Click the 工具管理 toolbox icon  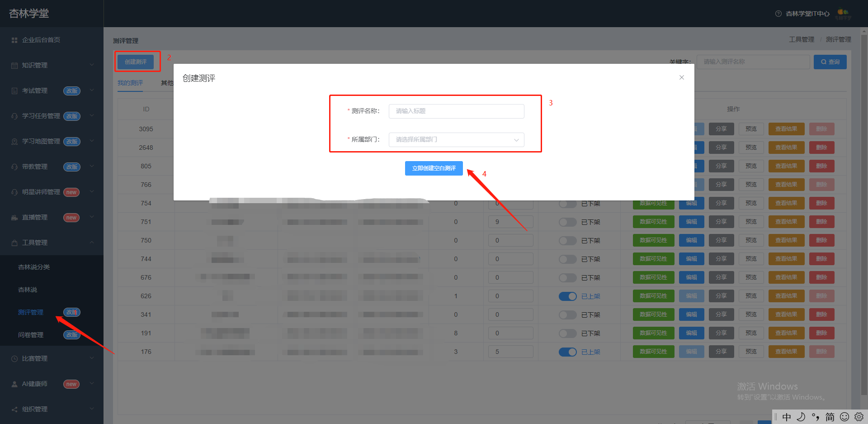coord(14,243)
